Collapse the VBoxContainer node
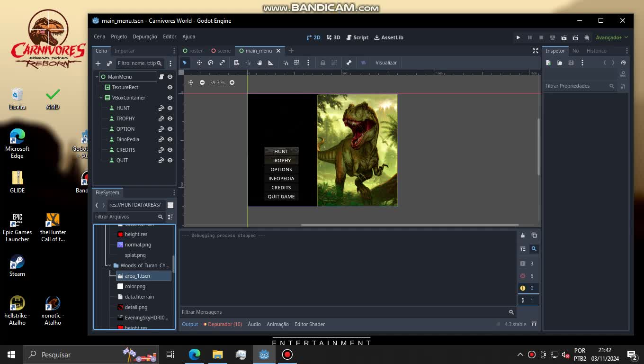This screenshot has width=644, height=364. click(101, 98)
